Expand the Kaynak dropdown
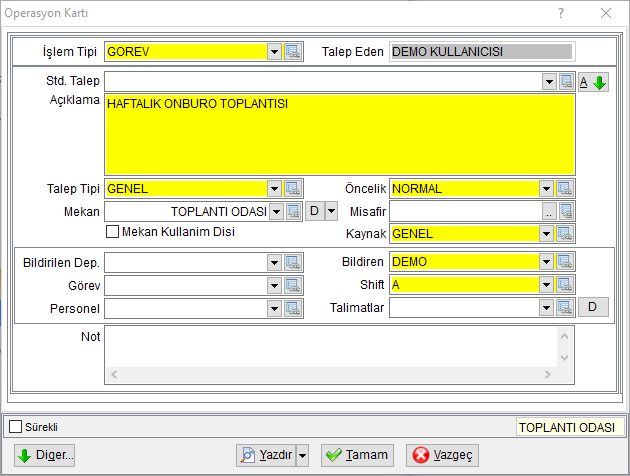The image size is (630, 476). point(546,233)
